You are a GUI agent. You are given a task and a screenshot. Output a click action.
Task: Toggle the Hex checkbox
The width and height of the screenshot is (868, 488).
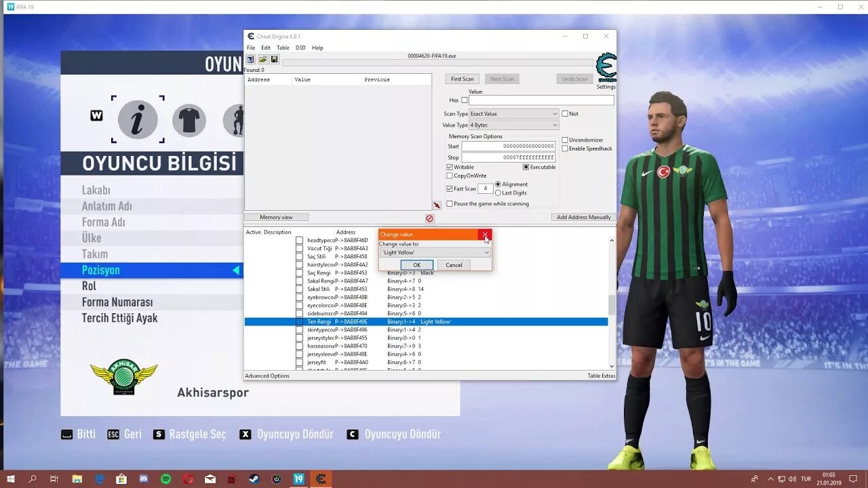pos(465,100)
